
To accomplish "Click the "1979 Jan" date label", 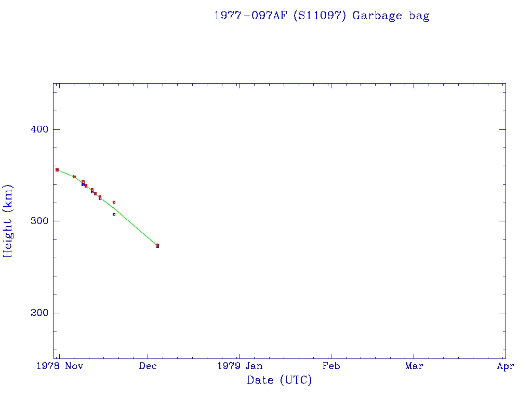I will coord(240,366).
